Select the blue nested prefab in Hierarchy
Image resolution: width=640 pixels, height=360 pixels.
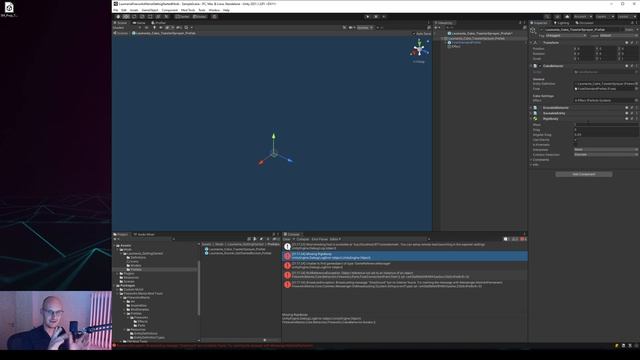coord(465,42)
